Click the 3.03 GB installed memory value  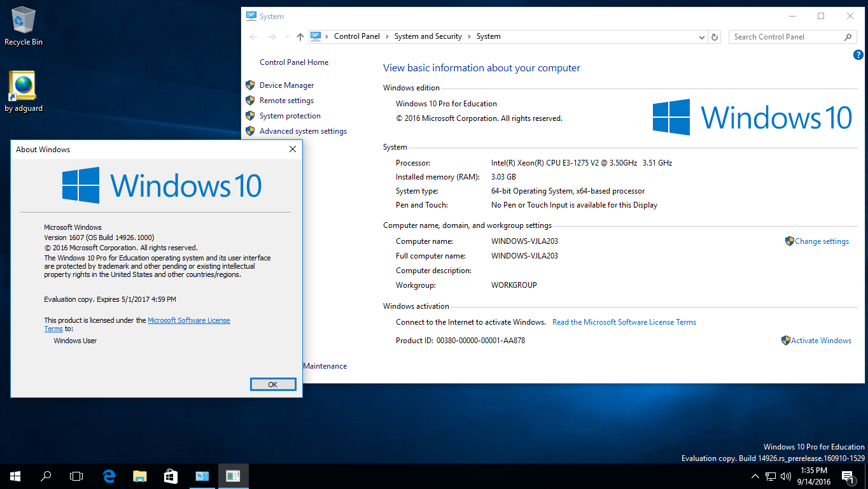503,177
